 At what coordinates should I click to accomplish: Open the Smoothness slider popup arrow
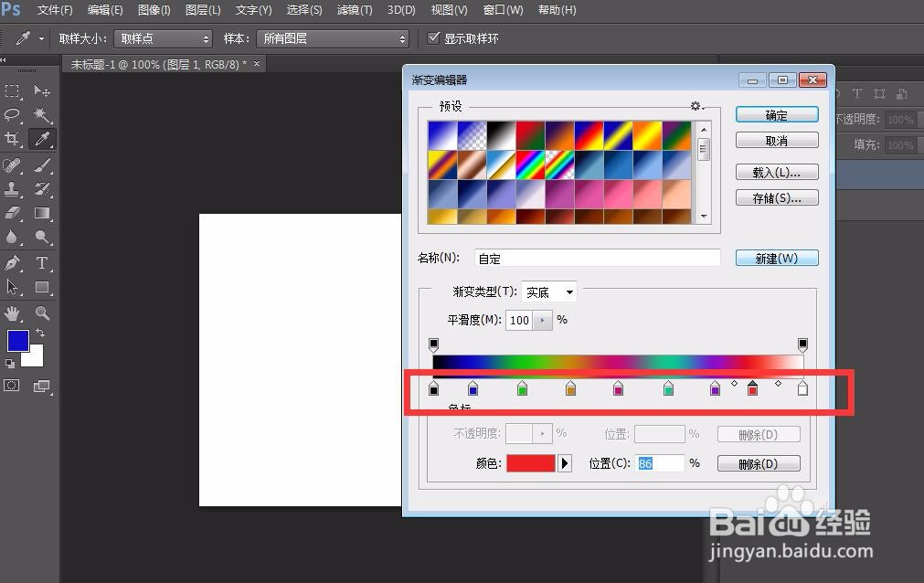pos(542,320)
